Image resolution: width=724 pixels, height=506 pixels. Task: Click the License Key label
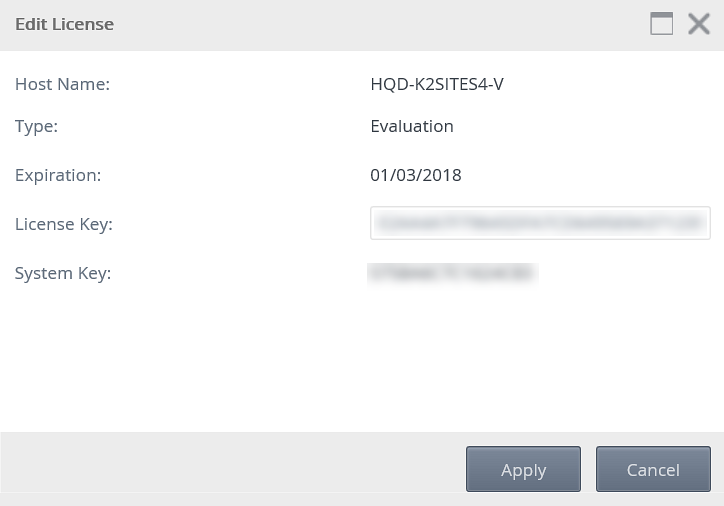coord(64,224)
